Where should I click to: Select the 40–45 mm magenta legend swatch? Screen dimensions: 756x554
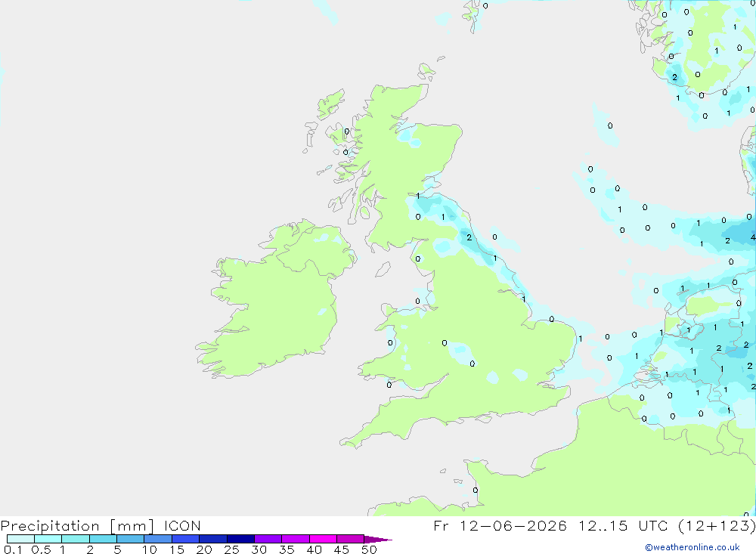pos(323,539)
